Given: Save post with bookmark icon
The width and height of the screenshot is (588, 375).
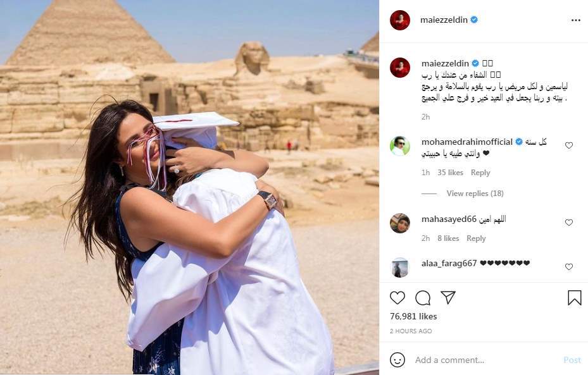Looking at the screenshot, I should pyautogui.click(x=575, y=298).
